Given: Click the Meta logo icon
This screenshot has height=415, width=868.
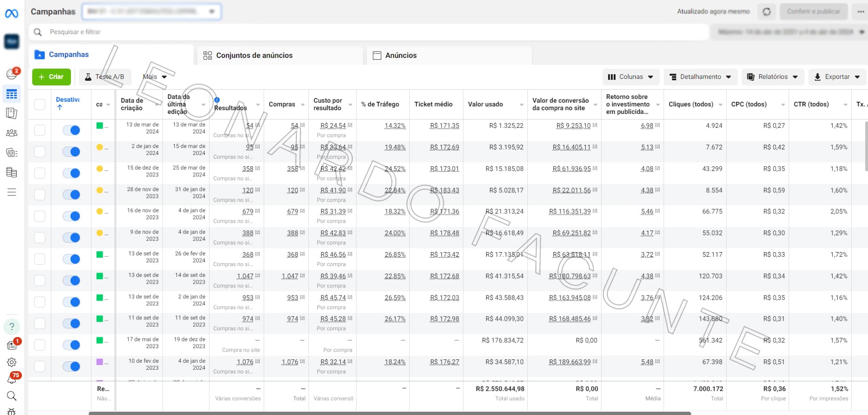Looking at the screenshot, I should 12,14.
